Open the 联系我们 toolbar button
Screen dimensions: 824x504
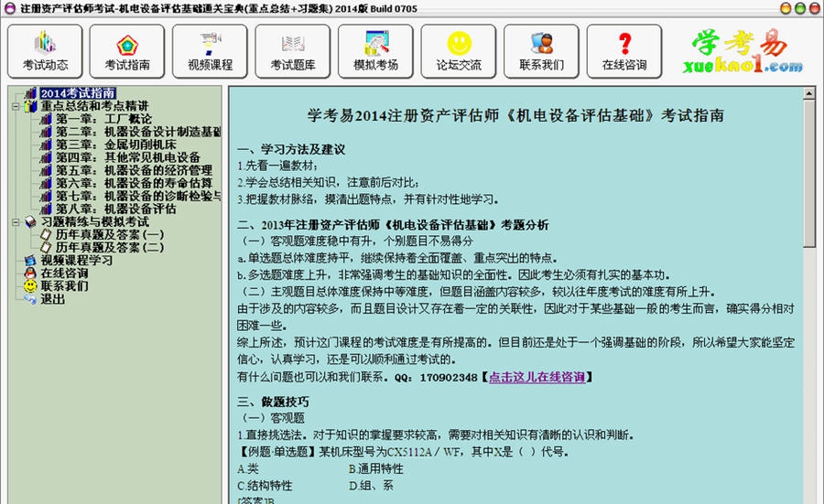point(541,51)
